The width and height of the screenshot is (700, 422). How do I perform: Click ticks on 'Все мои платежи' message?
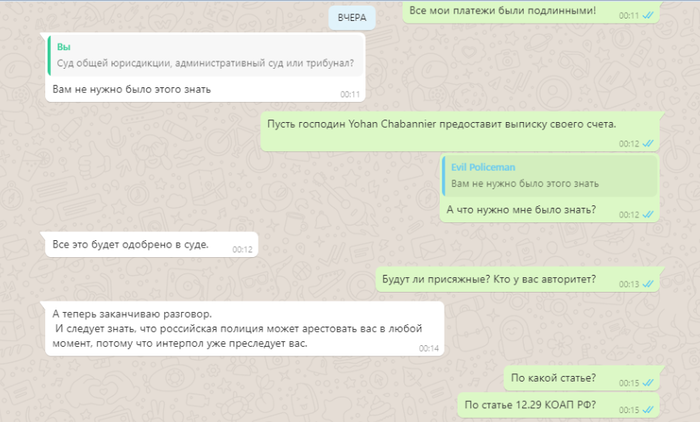click(x=648, y=16)
